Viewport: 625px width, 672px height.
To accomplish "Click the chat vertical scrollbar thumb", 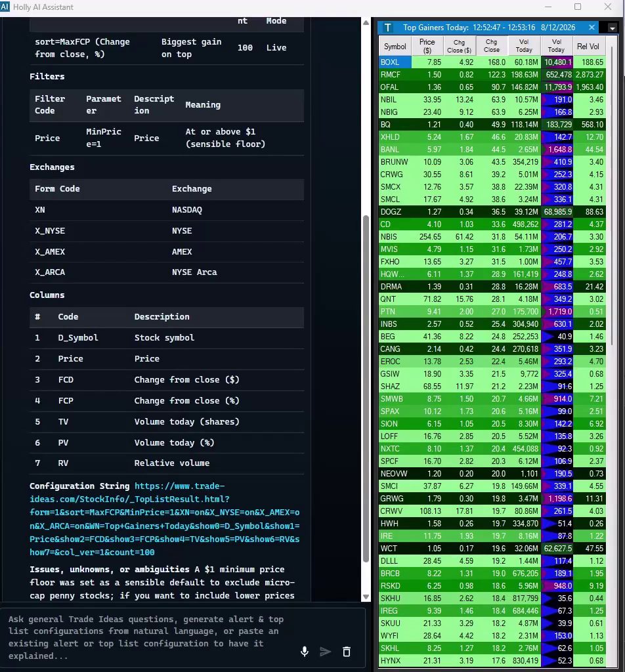I will 366,388.
